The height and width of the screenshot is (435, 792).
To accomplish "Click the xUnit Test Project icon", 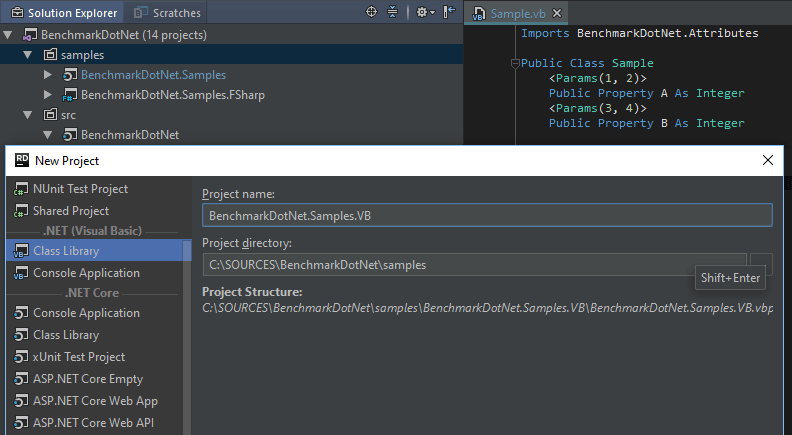I will (x=21, y=357).
